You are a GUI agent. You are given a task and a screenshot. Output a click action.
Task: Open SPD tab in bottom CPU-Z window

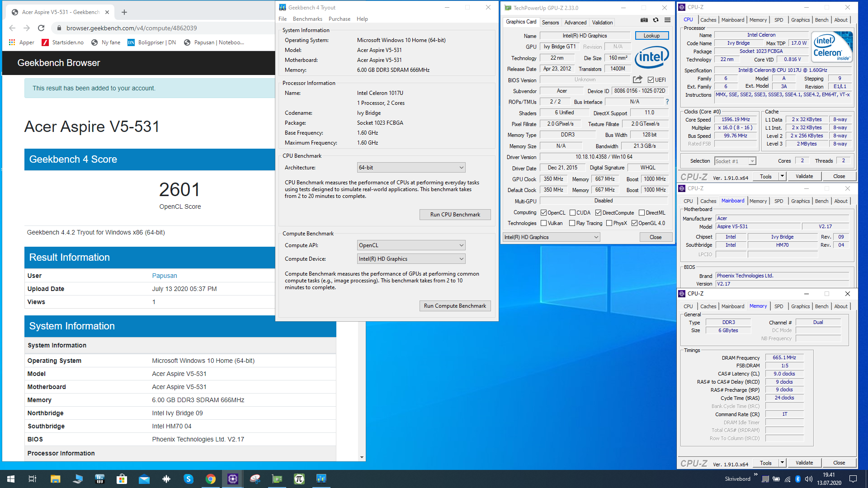(x=778, y=306)
